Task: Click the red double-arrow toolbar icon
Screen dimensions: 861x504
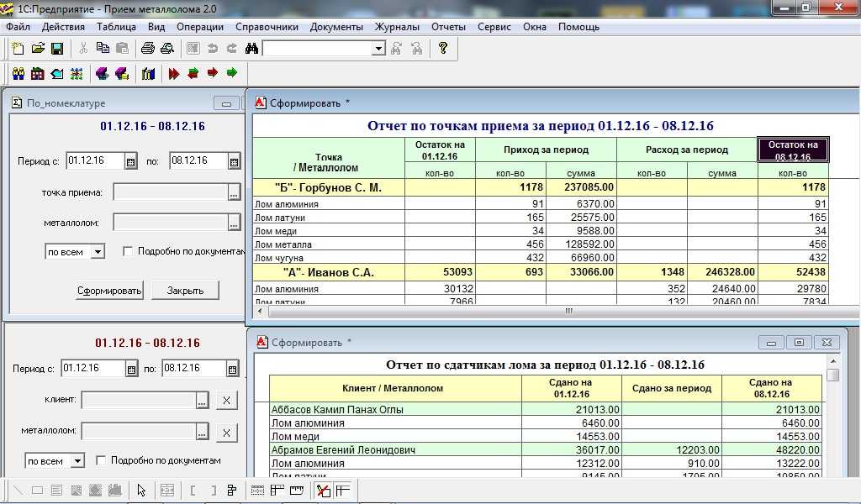Action: tap(174, 74)
